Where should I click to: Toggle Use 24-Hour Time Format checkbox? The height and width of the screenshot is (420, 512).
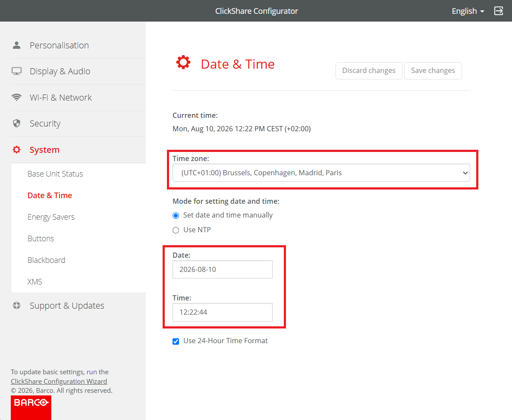click(x=176, y=341)
